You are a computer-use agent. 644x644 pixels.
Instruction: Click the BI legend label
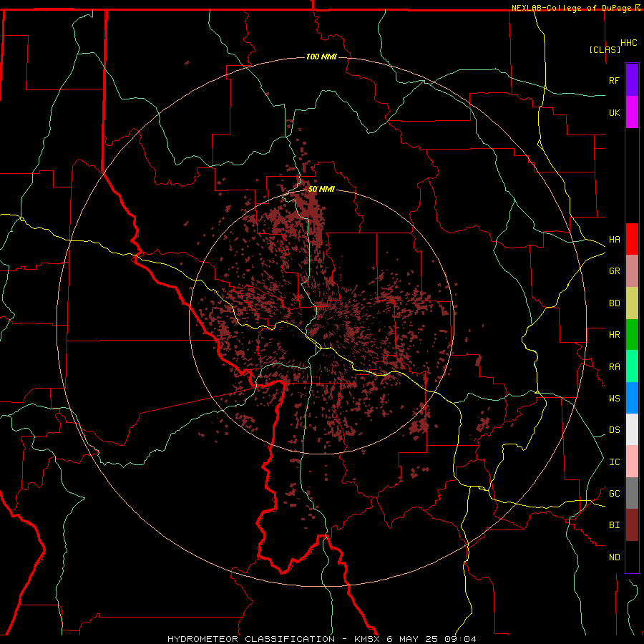click(615, 525)
